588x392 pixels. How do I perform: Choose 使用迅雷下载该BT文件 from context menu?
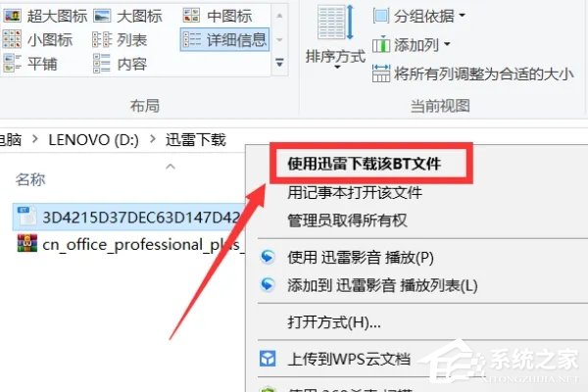(364, 164)
